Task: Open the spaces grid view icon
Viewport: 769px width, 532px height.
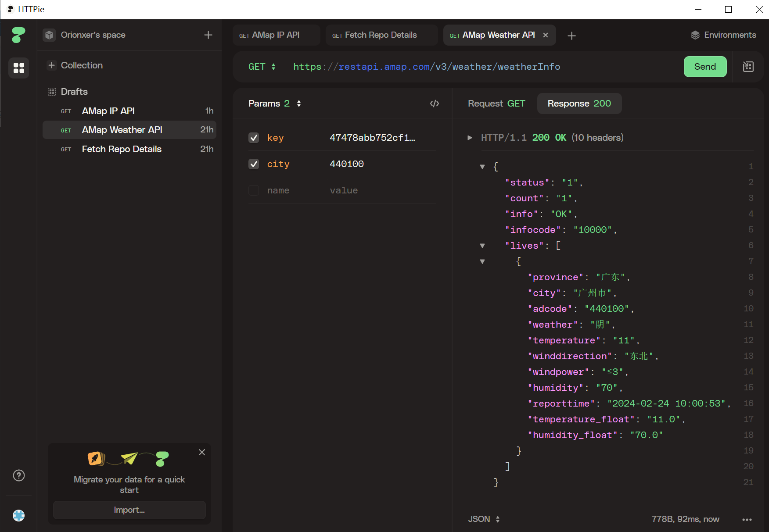Action: 18,68
